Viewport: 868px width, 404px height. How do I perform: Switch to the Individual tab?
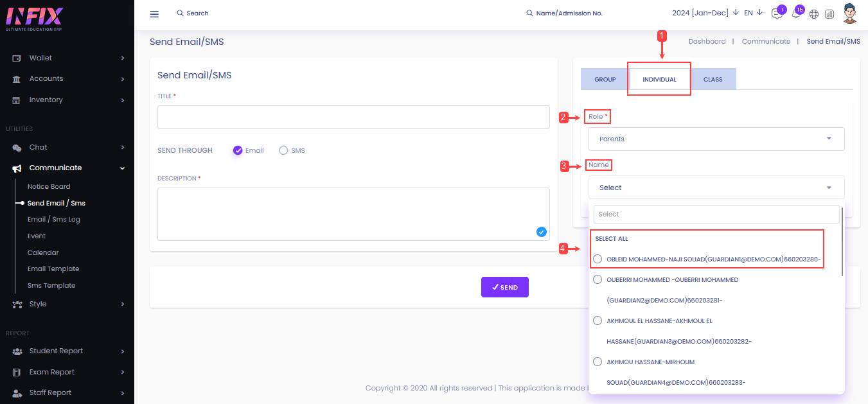[x=659, y=79]
